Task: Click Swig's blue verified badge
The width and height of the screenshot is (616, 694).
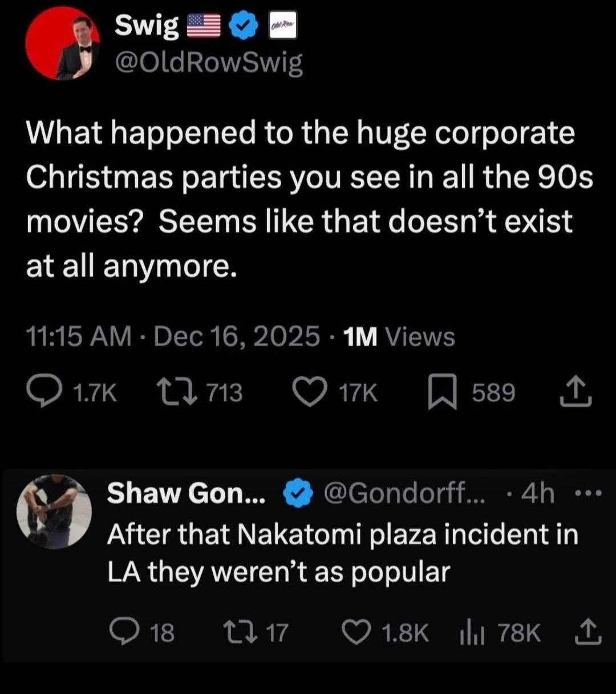Action: point(245,27)
